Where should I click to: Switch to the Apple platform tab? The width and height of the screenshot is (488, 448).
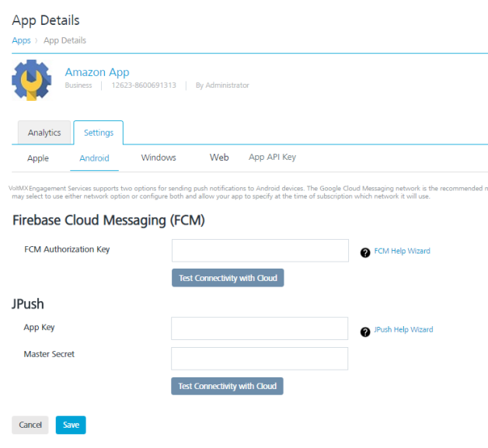(38, 158)
